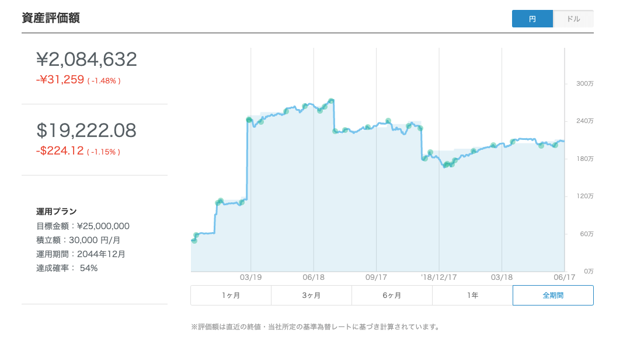Click the green marker at chart's highest peak
Viewport: 644px width, 344px height.
(331, 101)
